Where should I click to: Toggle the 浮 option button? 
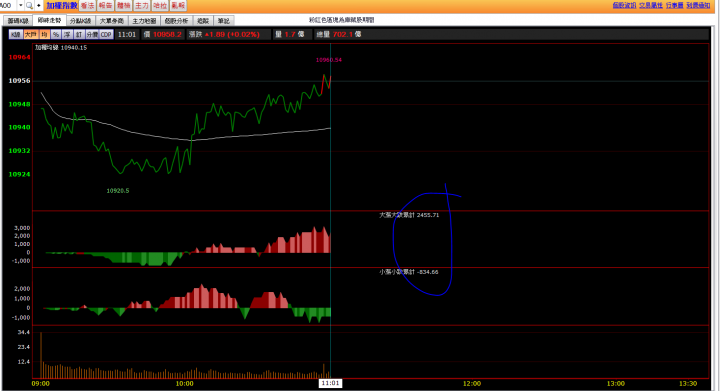point(68,34)
